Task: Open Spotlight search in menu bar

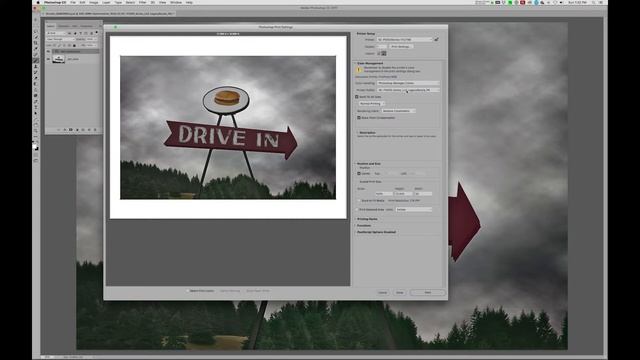Action: coord(593,2)
